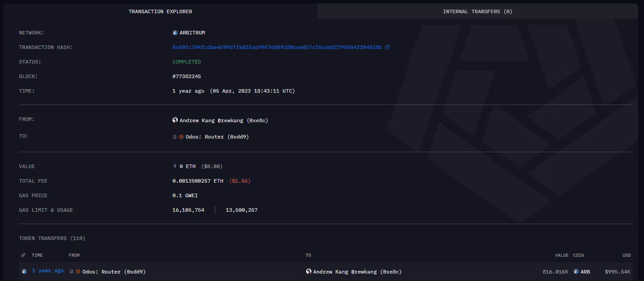Click the ARB coin icon in the transfers table
Viewport: 644px width, 281px height.
[x=576, y=271]
